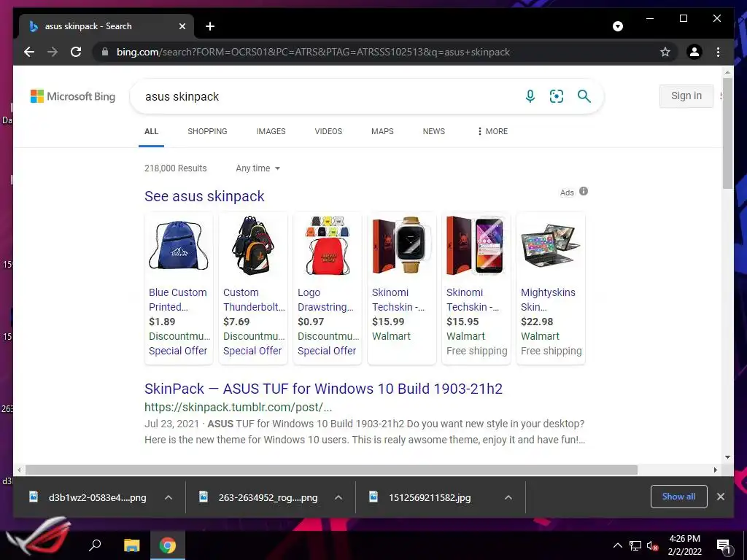Open network status tray icon
Image resolution: width=747 pixels, height=560 pixels.
pyautogui.click(x=635, y=545)
